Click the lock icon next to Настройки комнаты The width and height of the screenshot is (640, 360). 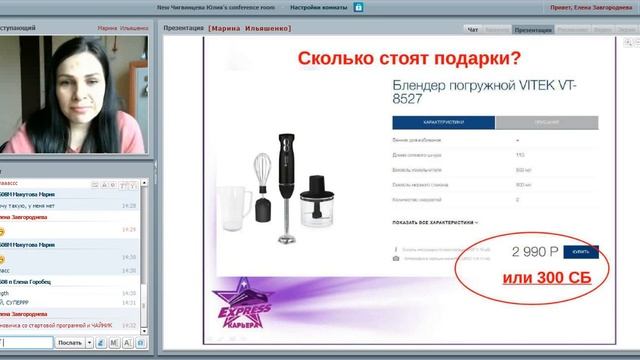coord(358,7)
